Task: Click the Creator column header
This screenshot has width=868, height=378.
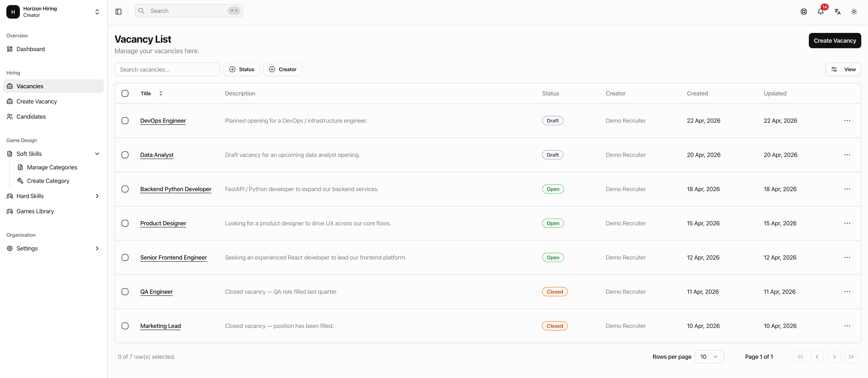Action: (x=615, y=93)
